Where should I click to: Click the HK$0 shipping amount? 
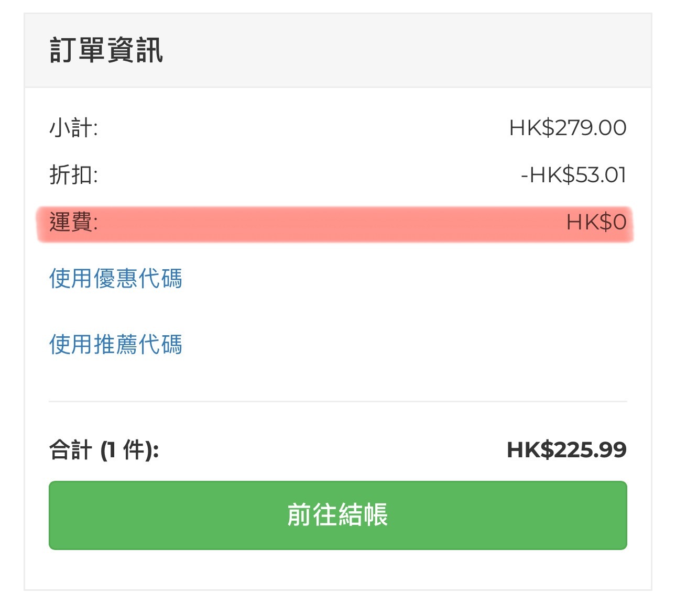pyautogui.click(x=596, y=223)
